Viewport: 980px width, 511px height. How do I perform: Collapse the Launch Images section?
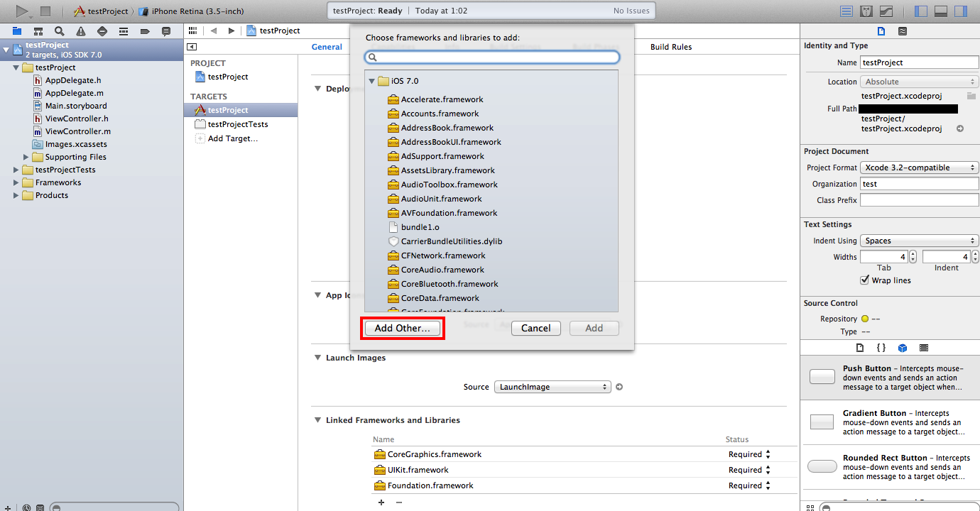pyautogui.click(x=317, y=358)
